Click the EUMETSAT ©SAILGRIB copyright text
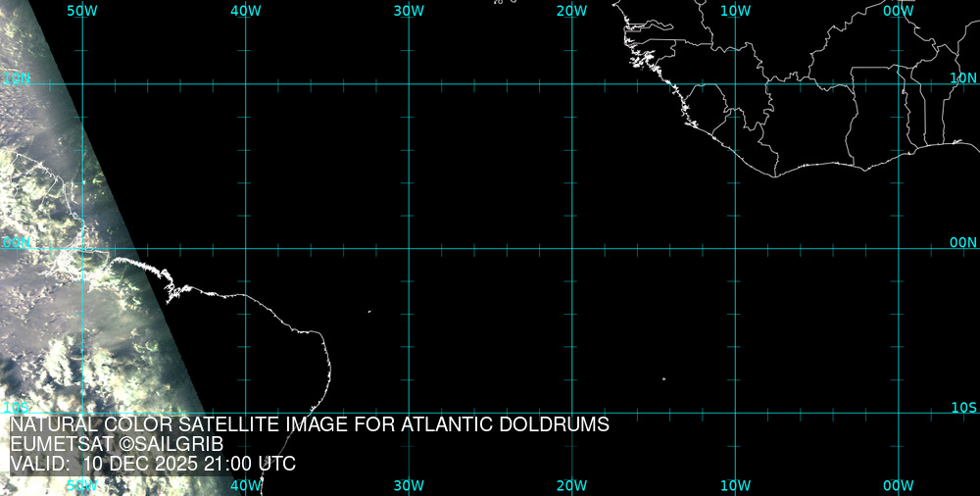This screenshot has height=496, width=980. [x=117, y=444]
